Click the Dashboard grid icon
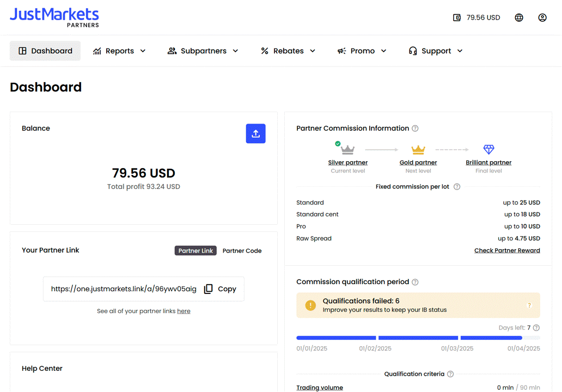The image size is (562, 392). (22, 51)
